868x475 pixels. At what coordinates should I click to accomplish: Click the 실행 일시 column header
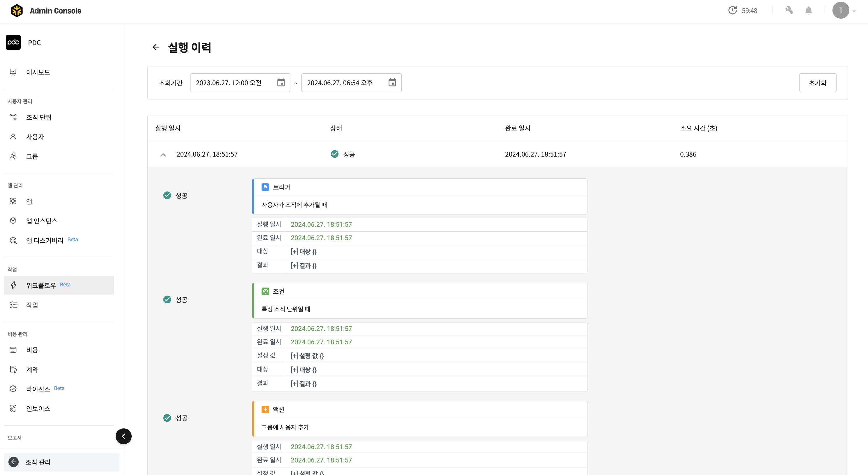[x=168, y=128]
